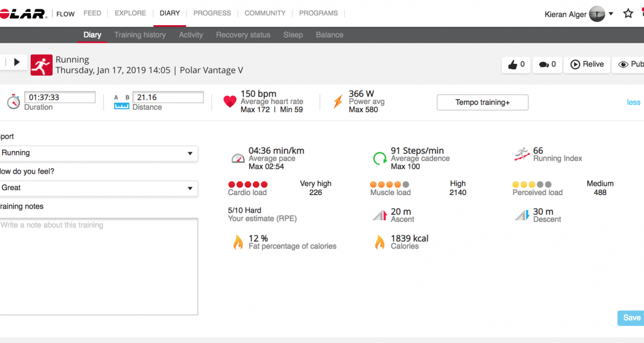Screen dimensions: 644x343
Task: Click the Cardio load red dots indicator
Action: point(248,184)
